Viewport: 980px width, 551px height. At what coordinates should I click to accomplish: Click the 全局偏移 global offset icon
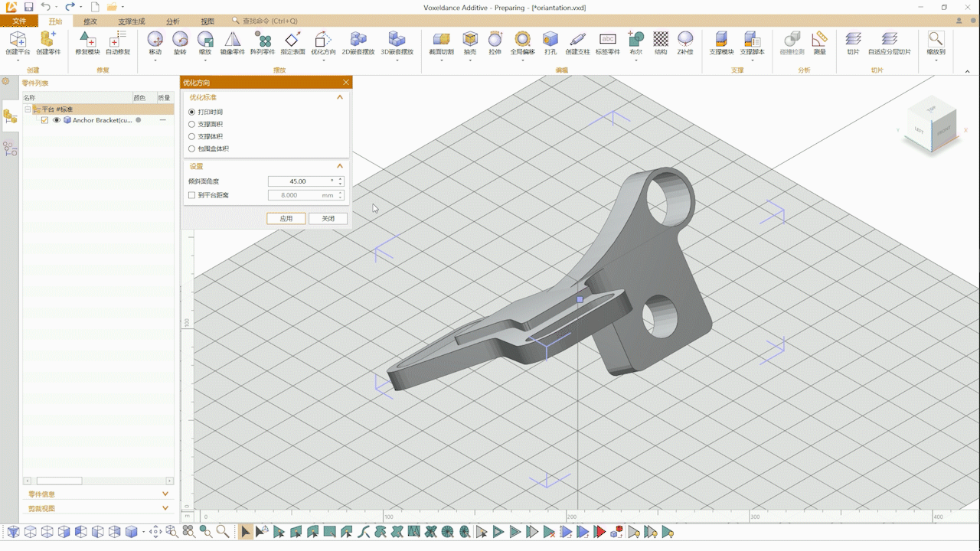pyautogui.click(x=522, y=39)
